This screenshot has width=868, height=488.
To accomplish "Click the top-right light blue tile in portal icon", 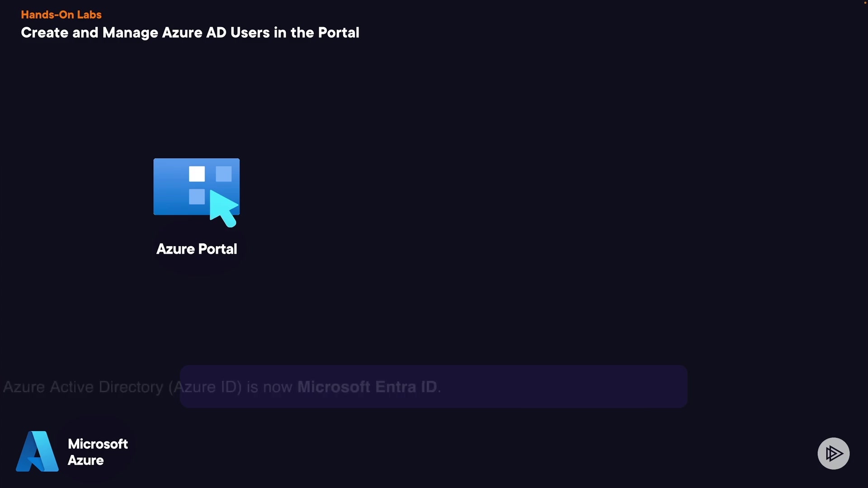I will click(x=224, y=174).
